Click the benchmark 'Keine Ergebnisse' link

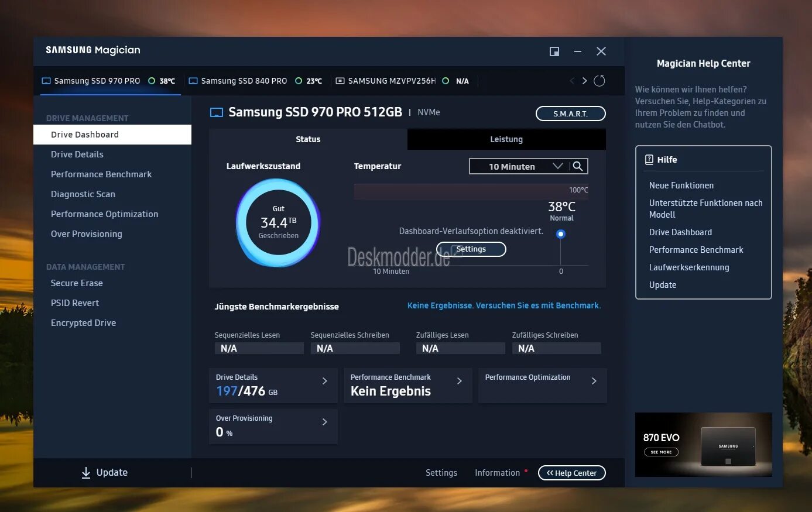pos(504,305)
